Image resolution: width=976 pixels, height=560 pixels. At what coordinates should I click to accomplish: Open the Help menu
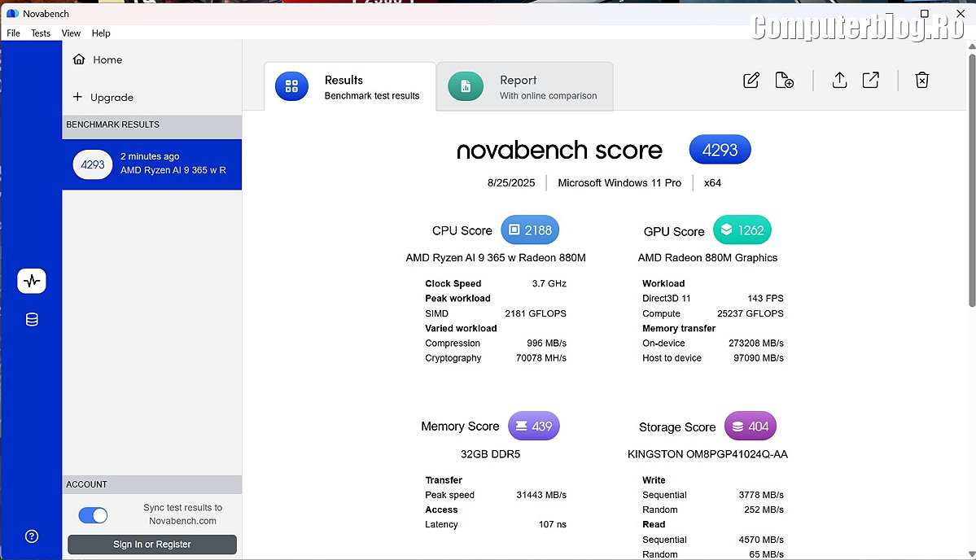coord(101,33)
